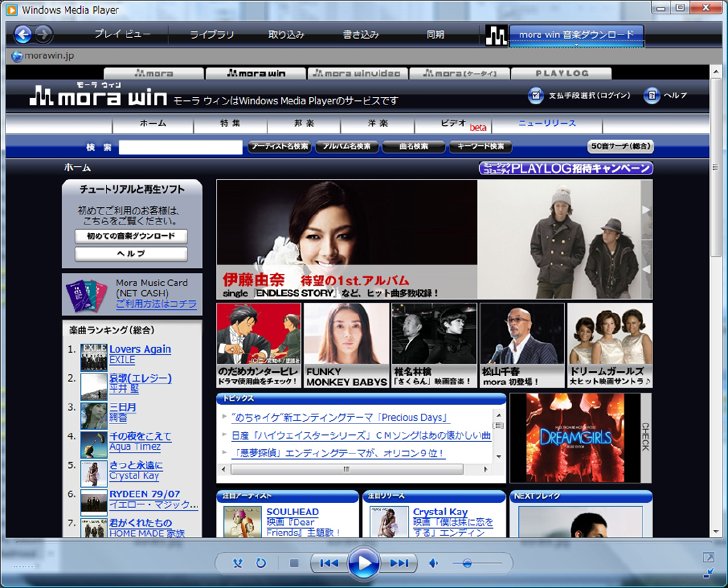Click the lower arrow beside main banner

[646, 269]
